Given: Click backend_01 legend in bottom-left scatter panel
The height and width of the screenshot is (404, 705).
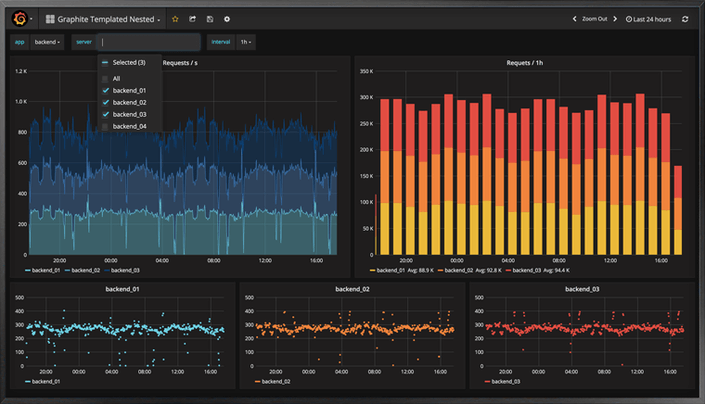Looking at the screenshot, I should (43, 382).
